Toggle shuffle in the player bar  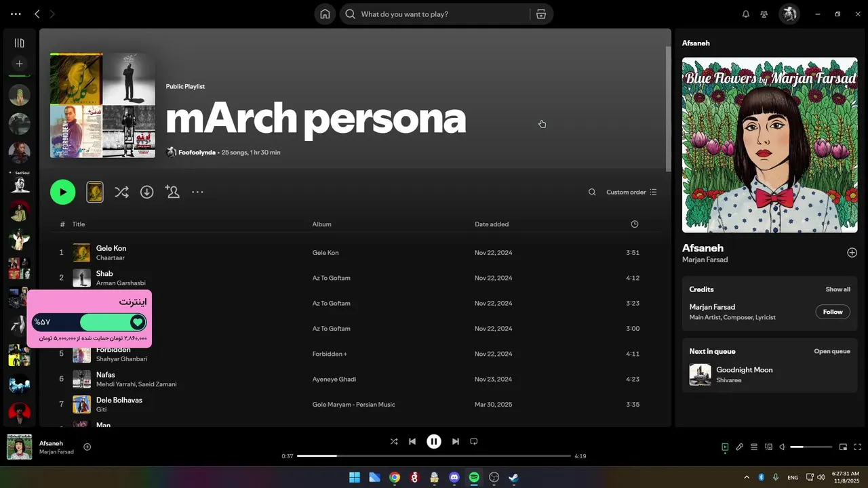[394, 441]
